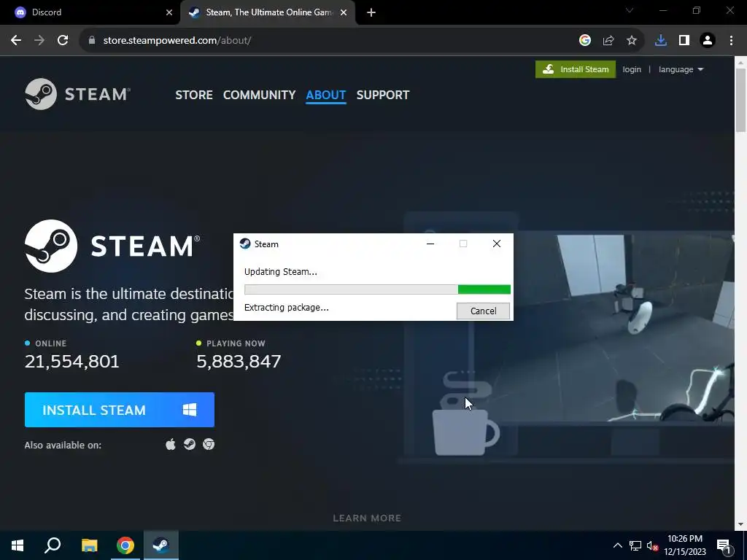This screenshot has width=747, height=560.
Task: Click the Apple macOS availability icon
Action: coord(171,444)
